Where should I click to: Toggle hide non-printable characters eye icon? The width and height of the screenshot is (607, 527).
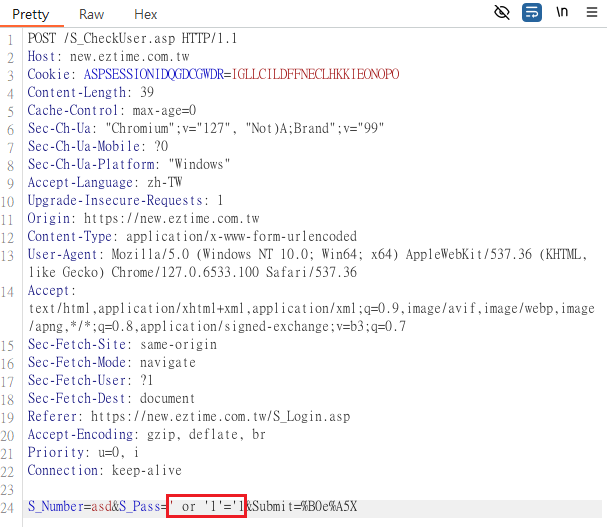(x=502, y=12)
